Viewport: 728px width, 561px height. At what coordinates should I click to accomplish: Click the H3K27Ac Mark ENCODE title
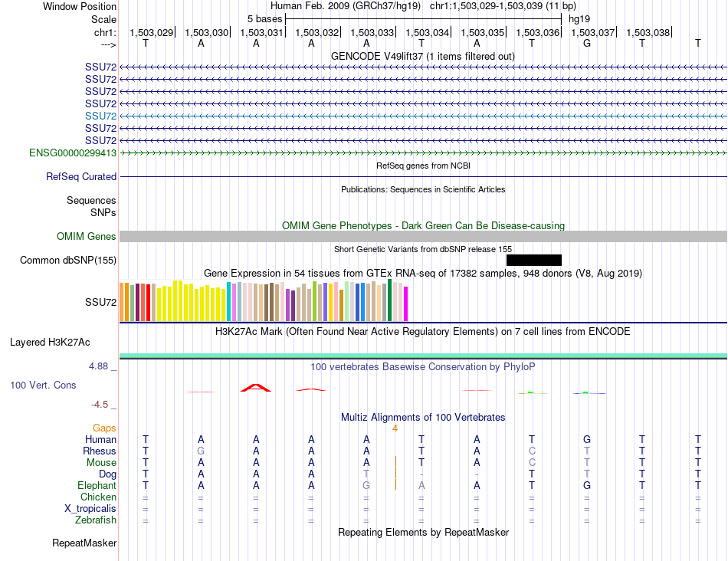[x=423, y=332]
